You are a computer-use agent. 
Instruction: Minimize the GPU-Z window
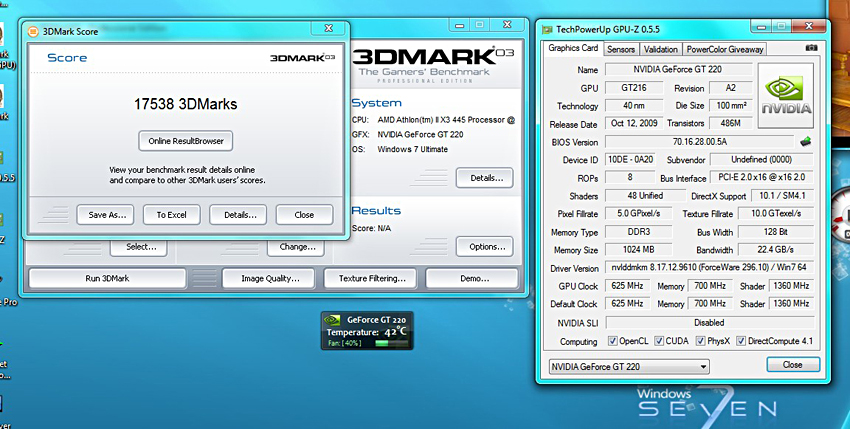click(762, 27)
